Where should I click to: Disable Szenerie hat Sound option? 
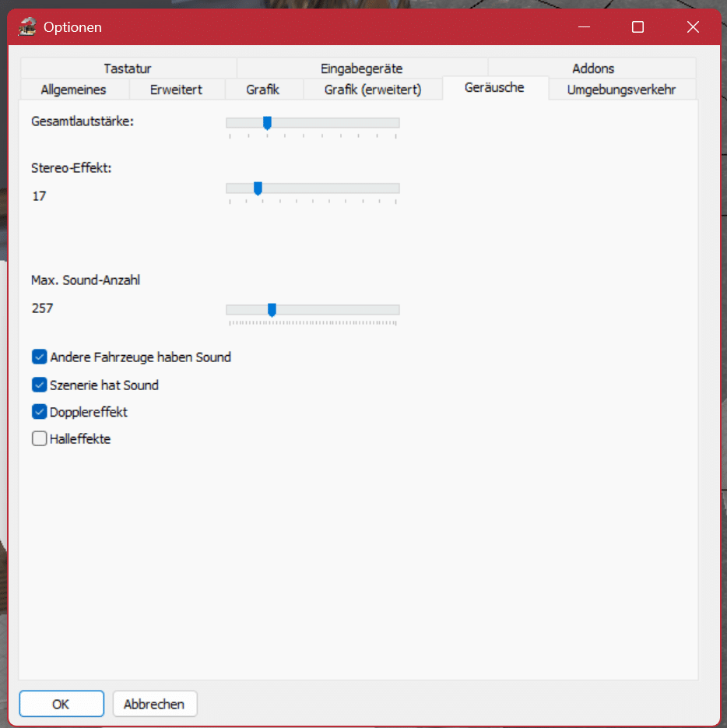[x=40, y=385]
